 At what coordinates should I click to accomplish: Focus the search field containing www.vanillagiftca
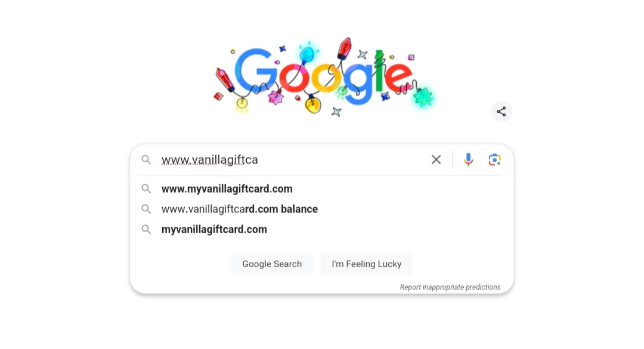pyautogui.click(x=292, y=159)
